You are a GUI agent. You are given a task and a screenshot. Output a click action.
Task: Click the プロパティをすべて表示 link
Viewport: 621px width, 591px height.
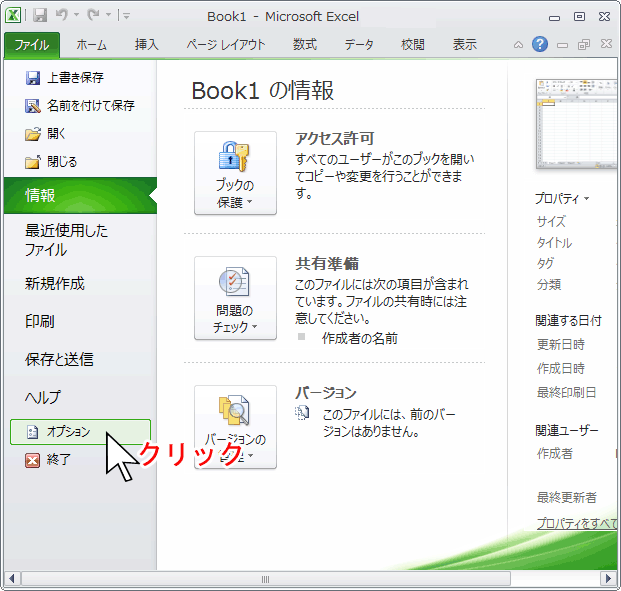[577, 523]
